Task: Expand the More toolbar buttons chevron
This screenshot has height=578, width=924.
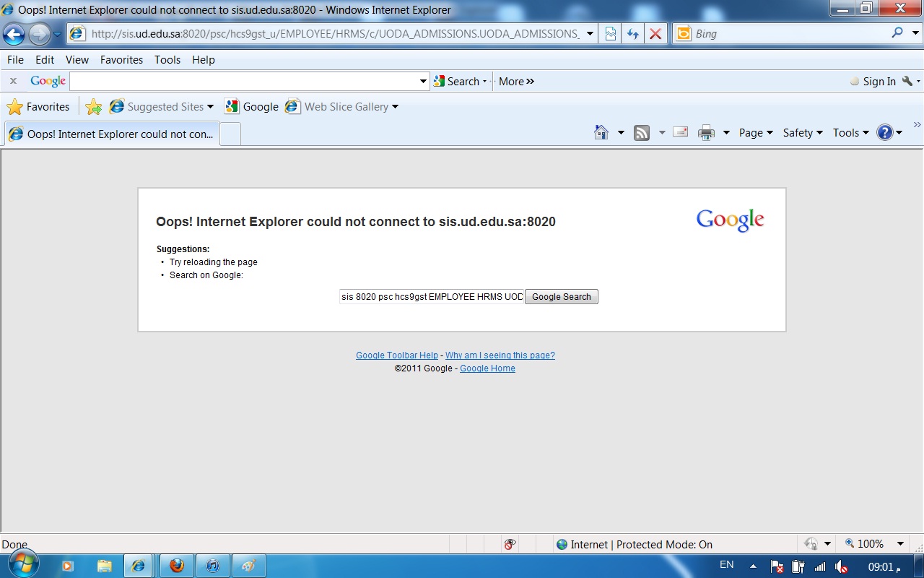Action: [517, 82]
